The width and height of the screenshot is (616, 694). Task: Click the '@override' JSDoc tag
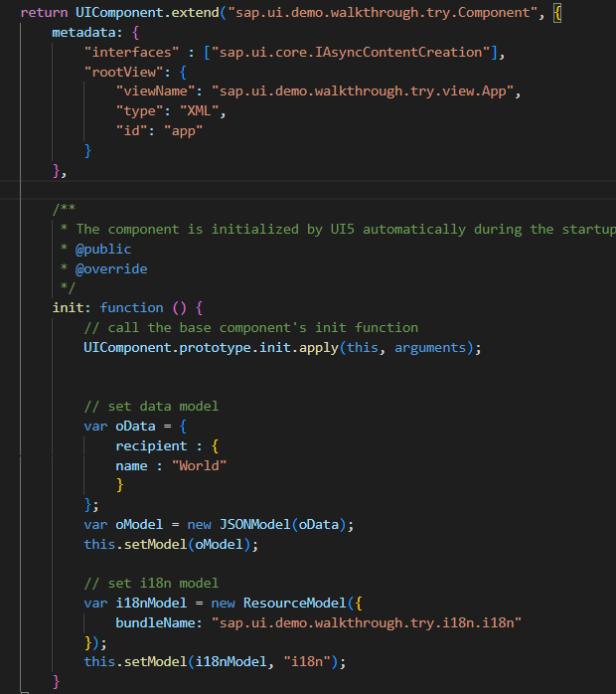coord(111,269)
